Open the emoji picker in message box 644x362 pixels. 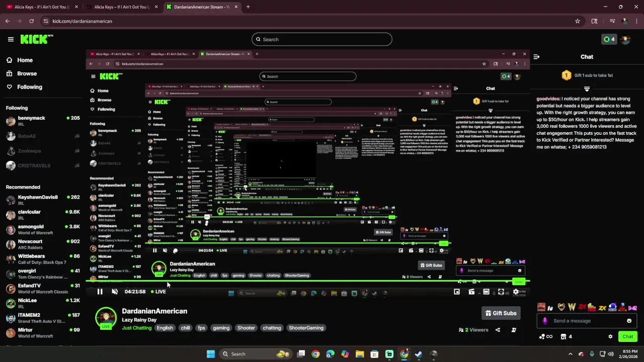629,321
